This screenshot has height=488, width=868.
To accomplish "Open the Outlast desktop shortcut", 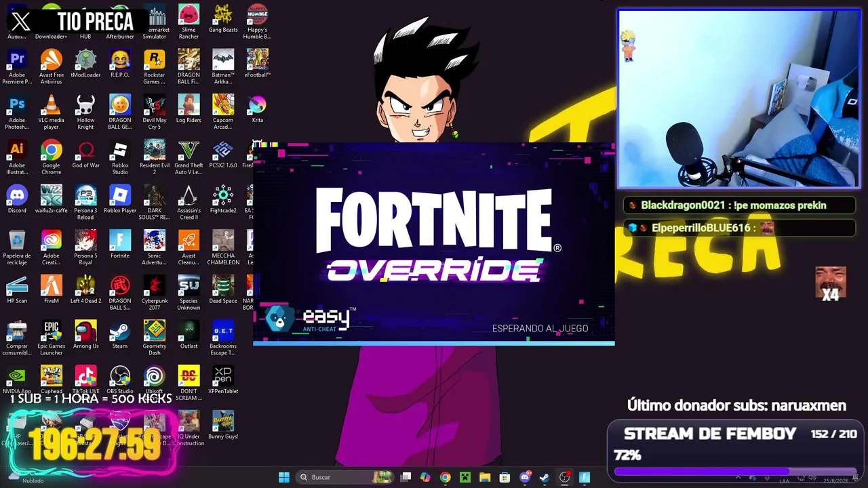I will (x=189, y=335).
